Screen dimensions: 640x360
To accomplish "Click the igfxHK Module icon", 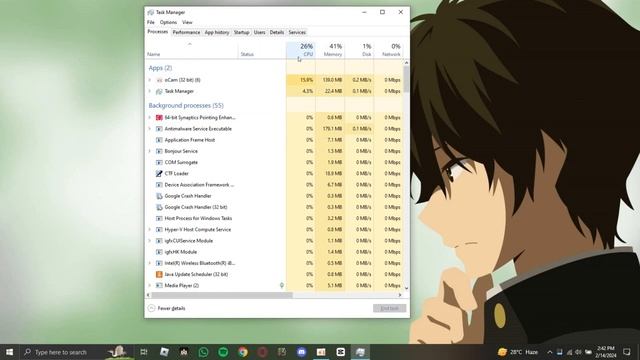I will 159,252.
